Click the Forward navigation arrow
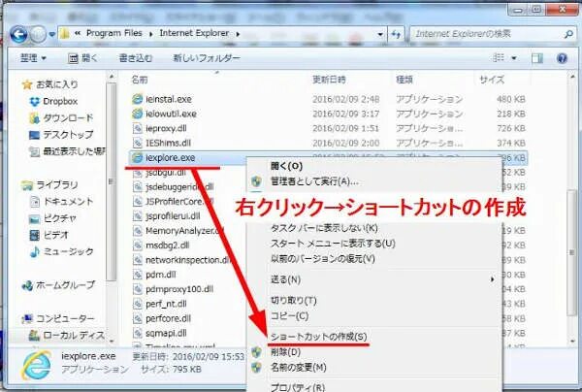The image size is (582, 392). click(38, 35)
